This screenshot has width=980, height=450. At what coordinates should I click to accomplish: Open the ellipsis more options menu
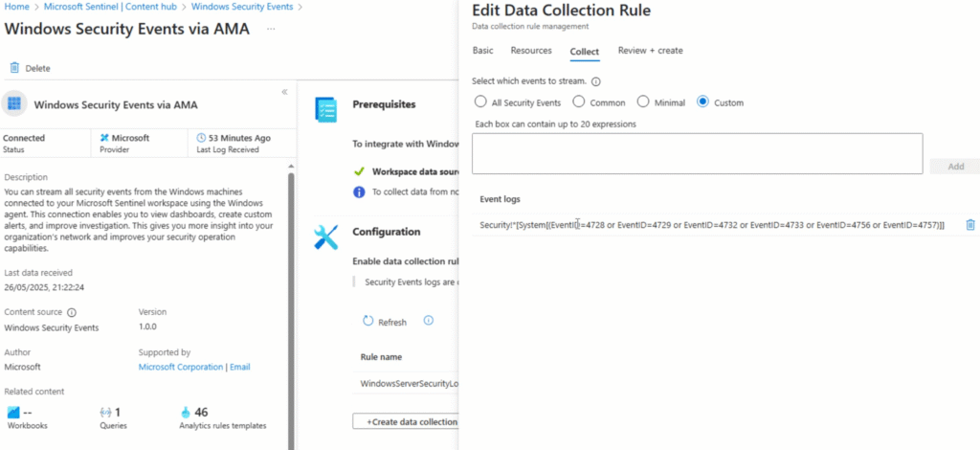pyautogui.click(x=271, y=29)
